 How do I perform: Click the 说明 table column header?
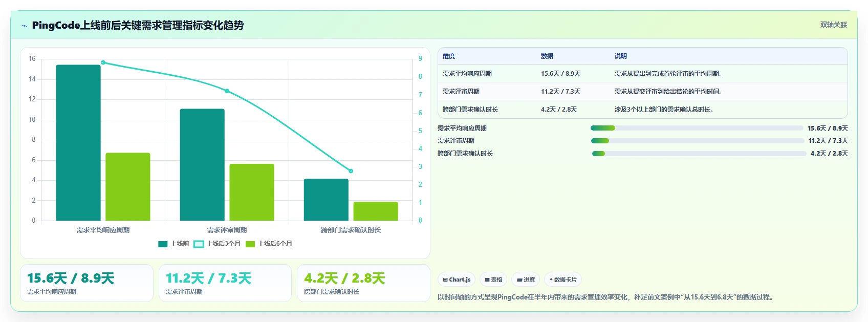[x=621, y=56]
